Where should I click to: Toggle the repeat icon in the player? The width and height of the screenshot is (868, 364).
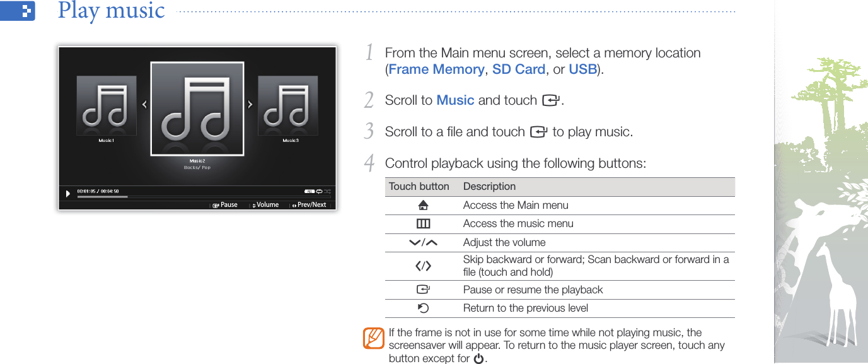tap(319, 191)
